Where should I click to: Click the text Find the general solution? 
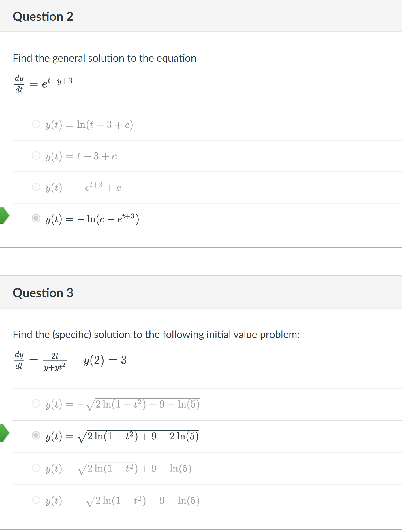(104, 58)
